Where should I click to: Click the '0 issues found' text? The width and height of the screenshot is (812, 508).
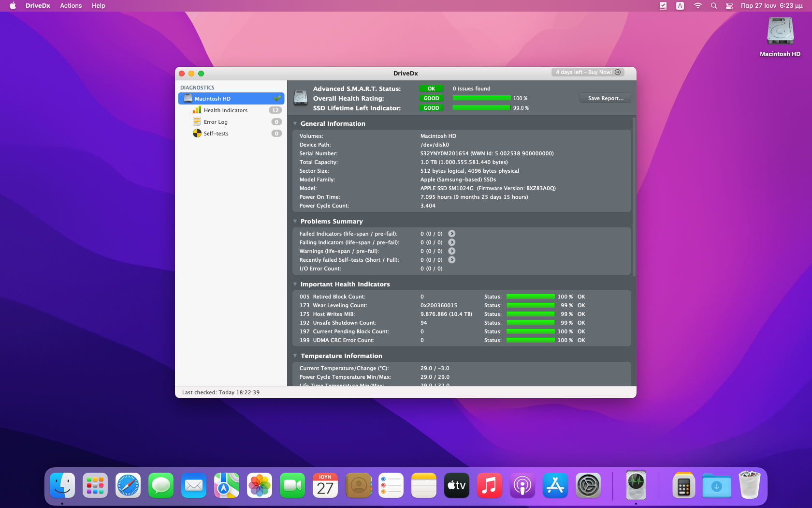click(x=471, y=89)
